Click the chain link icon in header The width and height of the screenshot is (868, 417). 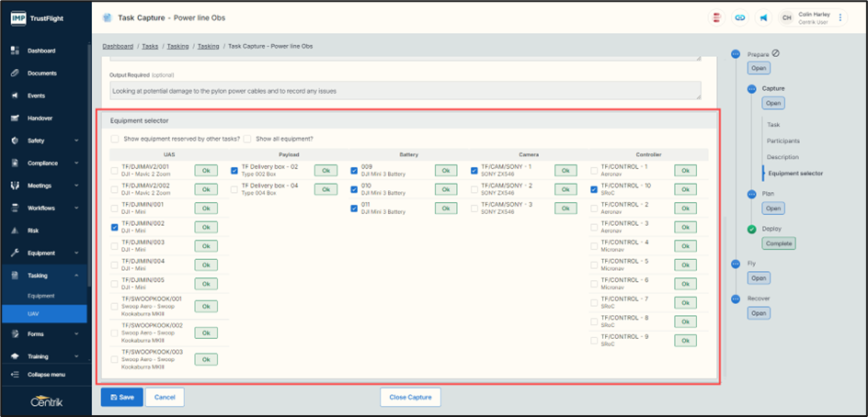pyautogui.click(x=740, y=17)
